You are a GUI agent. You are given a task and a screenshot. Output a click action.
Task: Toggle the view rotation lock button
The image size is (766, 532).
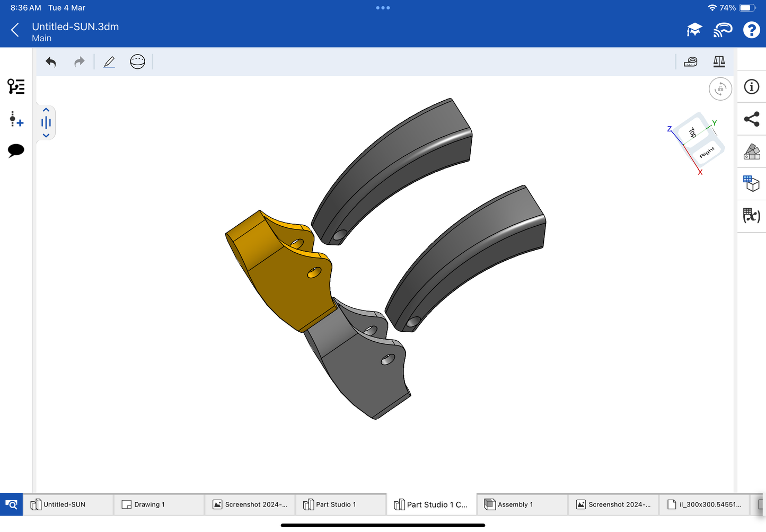[x=720, y=89]
